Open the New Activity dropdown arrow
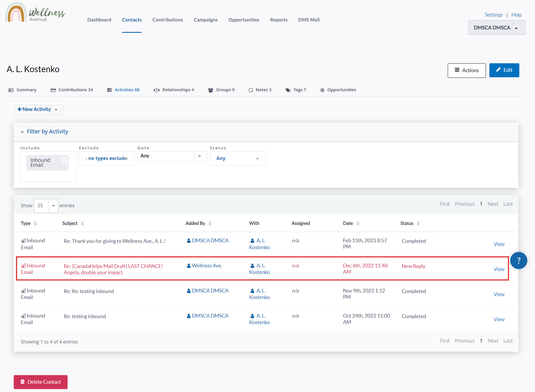 click(56, 110)
